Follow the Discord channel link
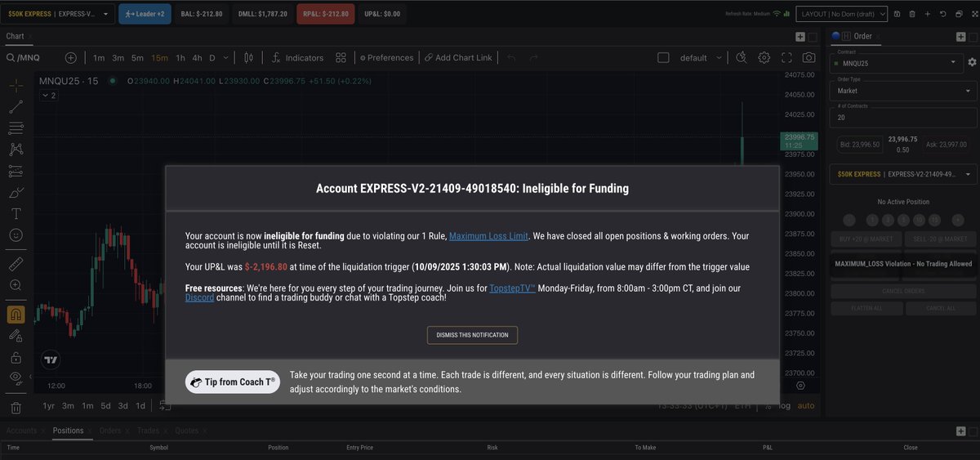 (x=199, y=298)
